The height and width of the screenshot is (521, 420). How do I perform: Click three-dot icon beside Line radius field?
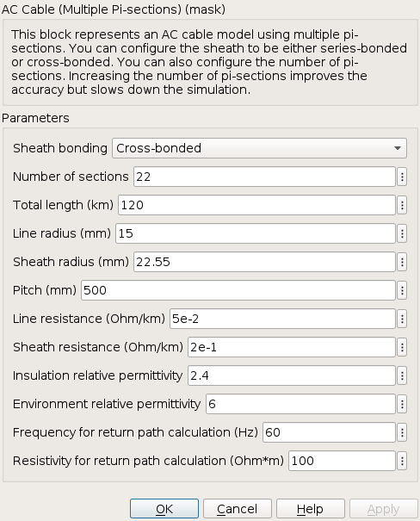pos(402,233)
